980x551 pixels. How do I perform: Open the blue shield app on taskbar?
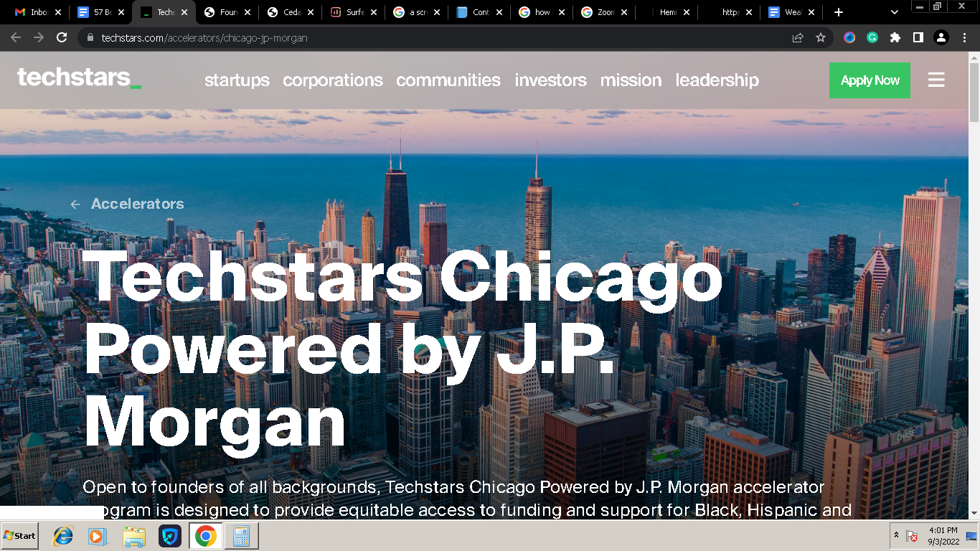pyautogui.click(x=170, y=536)
